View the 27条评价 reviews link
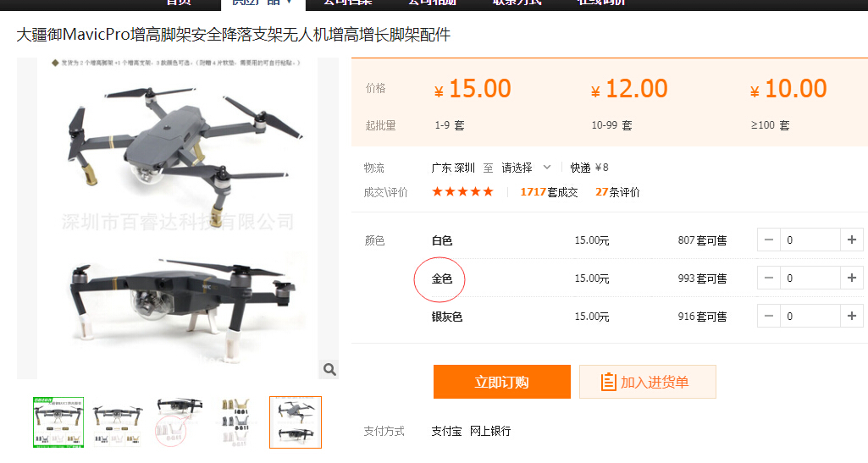 pyautogui.click(x=617, y=192)
